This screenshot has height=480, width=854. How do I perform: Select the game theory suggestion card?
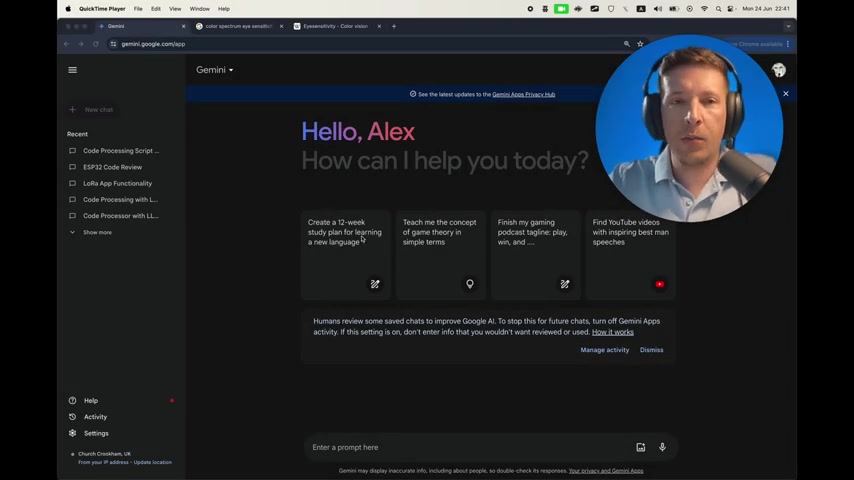point(441,255)
